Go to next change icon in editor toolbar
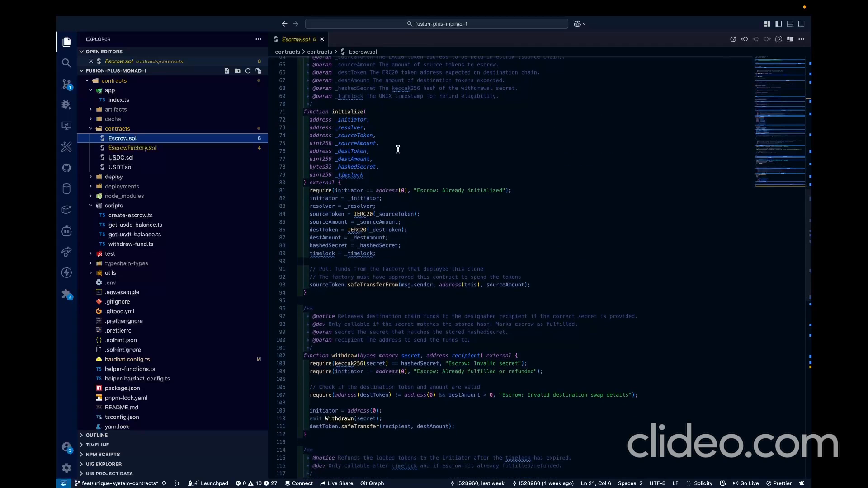Screen dimensions: 868x488 click(x=767, y=39)
